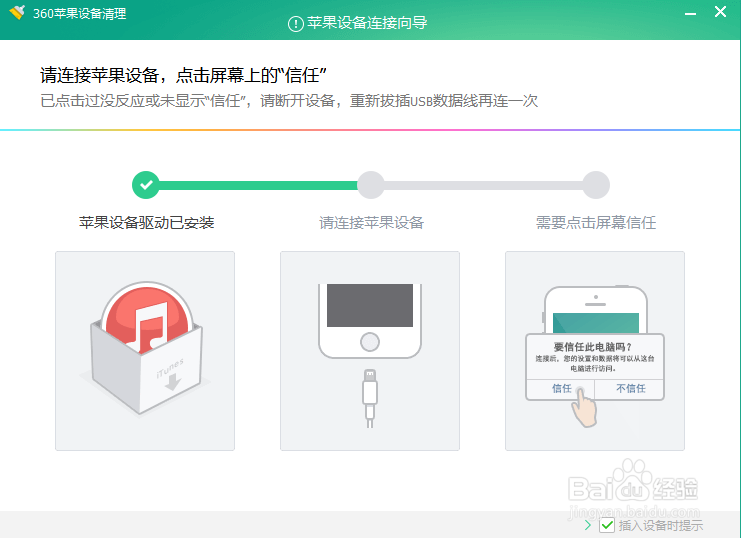
Task: Click the iPhone with Lightning cable illustration
Action: (370, 351)
